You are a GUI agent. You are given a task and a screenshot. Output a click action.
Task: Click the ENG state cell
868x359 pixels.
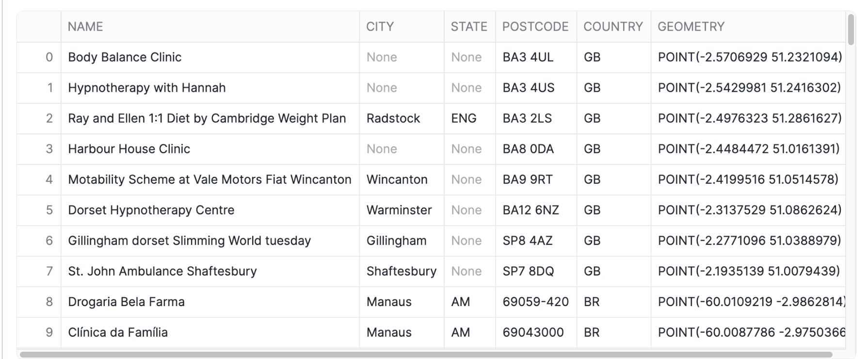(464, 118)
